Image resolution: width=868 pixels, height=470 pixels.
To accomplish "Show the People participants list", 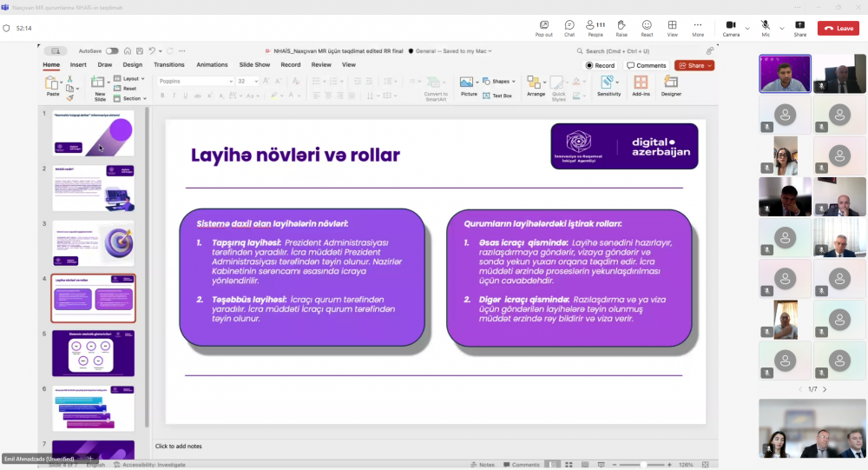I will point(595,28).
